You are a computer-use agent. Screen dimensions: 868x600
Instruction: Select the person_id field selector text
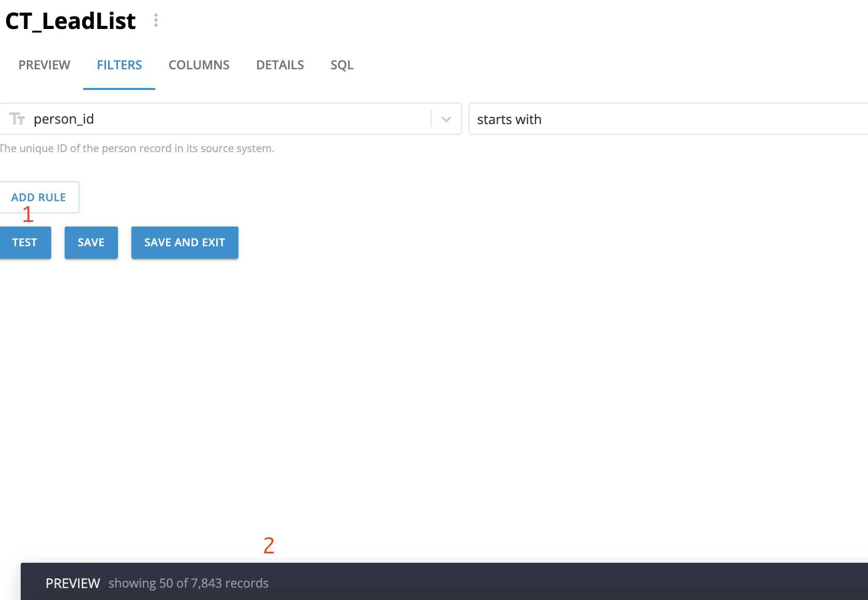click(x=64, y=119)
